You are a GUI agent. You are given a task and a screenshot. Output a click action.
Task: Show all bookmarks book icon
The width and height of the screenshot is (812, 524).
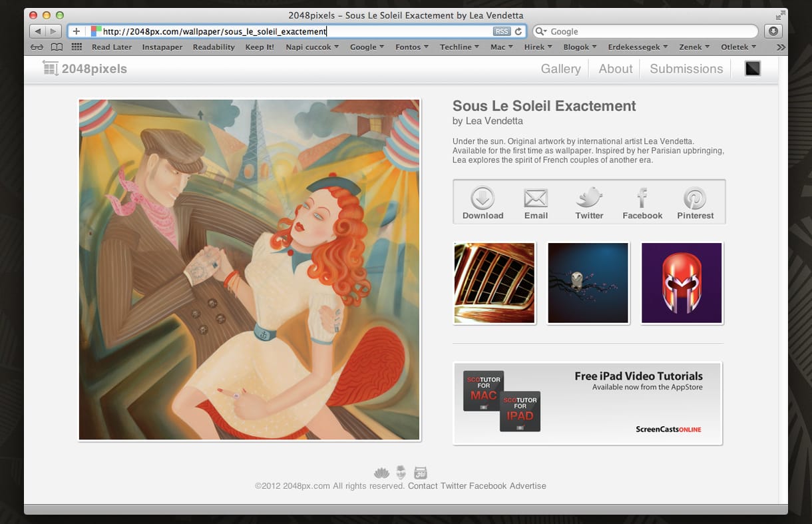(x=57, y=47)
